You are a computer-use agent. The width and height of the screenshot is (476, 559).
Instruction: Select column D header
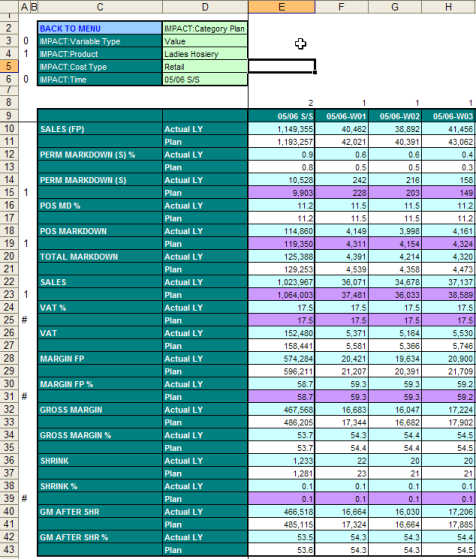tap(205, 7)
